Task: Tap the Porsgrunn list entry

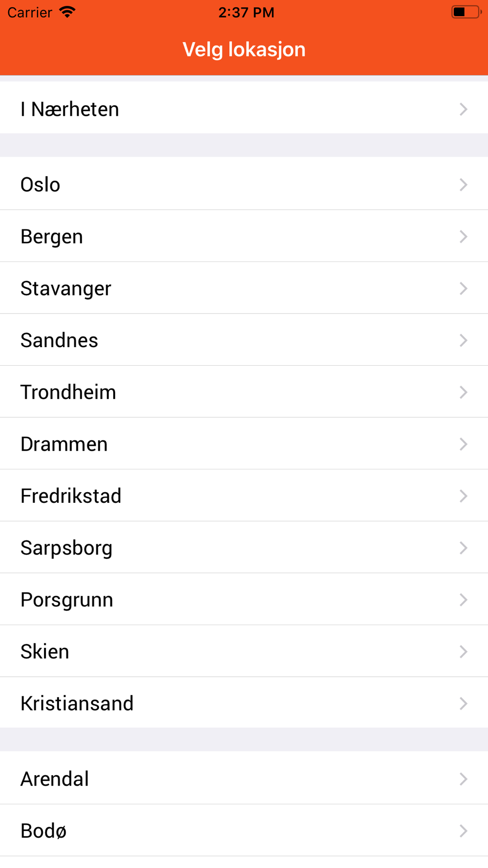Action: point(67,599)
